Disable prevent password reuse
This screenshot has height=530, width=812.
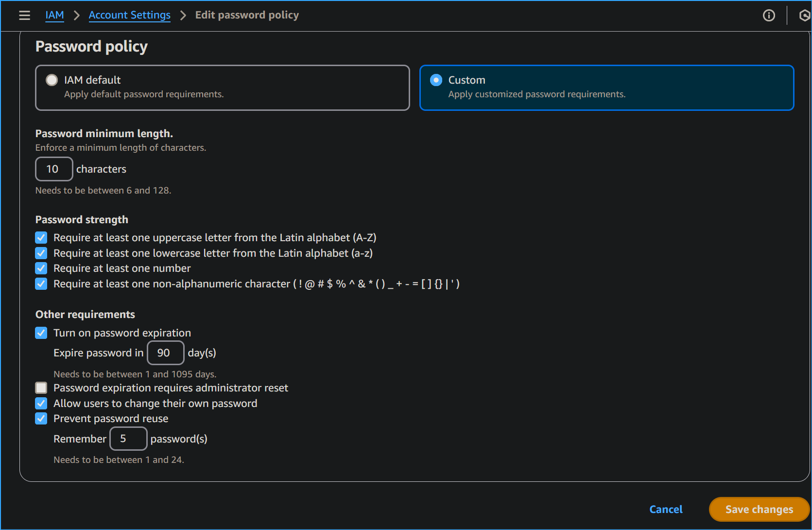pos(41,418)
